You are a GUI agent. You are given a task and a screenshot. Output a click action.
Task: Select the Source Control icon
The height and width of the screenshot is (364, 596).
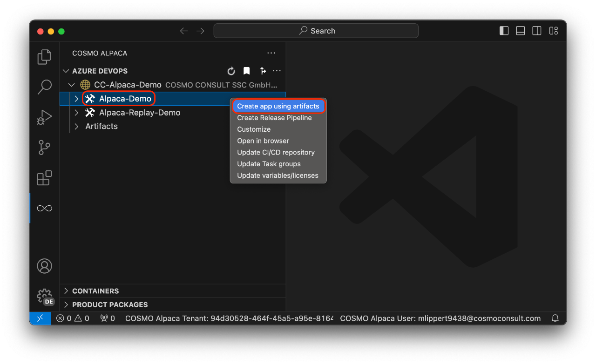(44, 148)
